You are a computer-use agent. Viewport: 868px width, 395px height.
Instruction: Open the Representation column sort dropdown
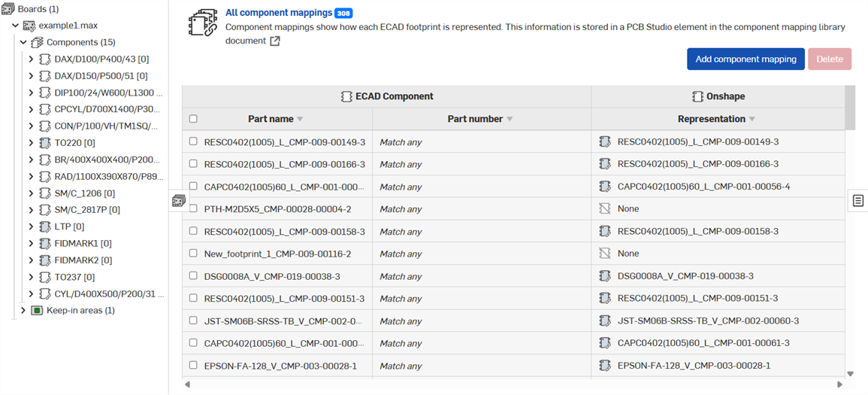pos(752,120)
